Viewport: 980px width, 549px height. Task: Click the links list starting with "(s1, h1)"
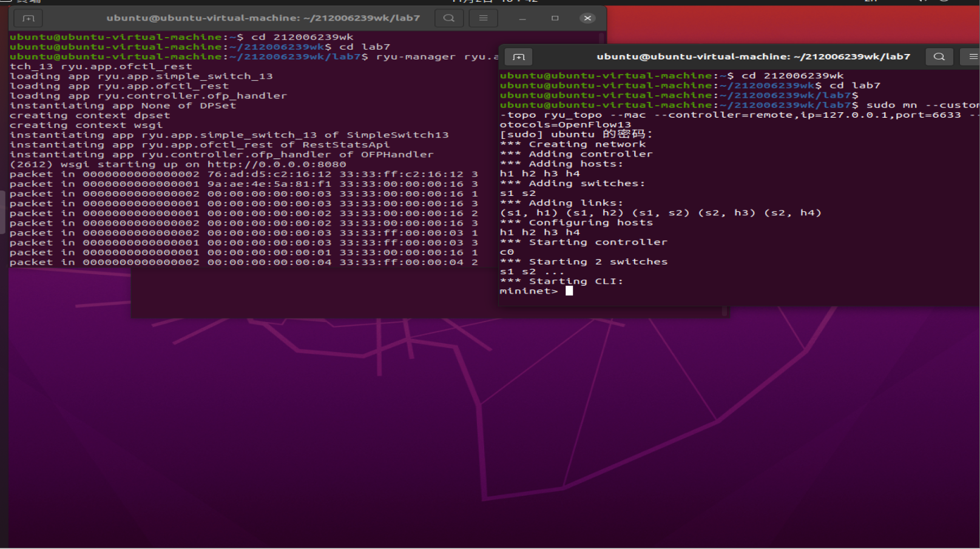[661, 213]
